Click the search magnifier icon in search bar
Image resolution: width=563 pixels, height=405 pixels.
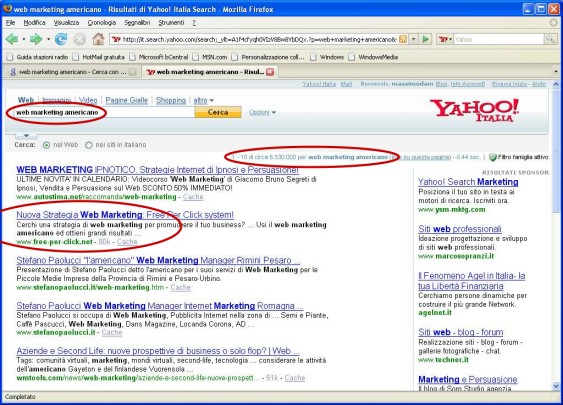pyautogui.click(x=550, y=39)
